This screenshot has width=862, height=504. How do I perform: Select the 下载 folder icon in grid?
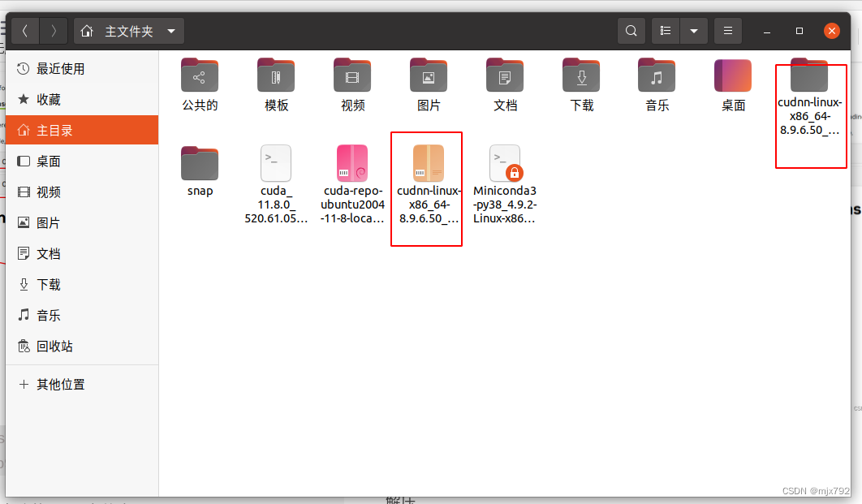(581, 75)
